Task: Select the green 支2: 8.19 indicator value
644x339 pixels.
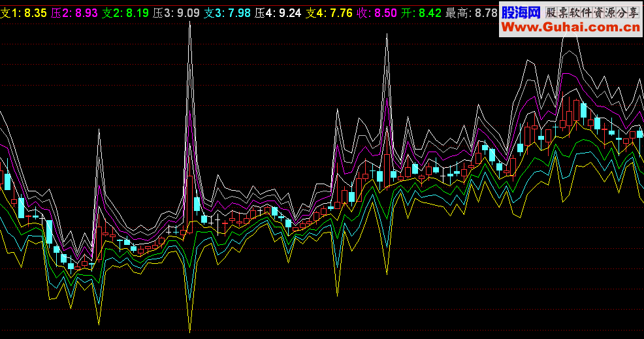Action: (x=125, y=13)
